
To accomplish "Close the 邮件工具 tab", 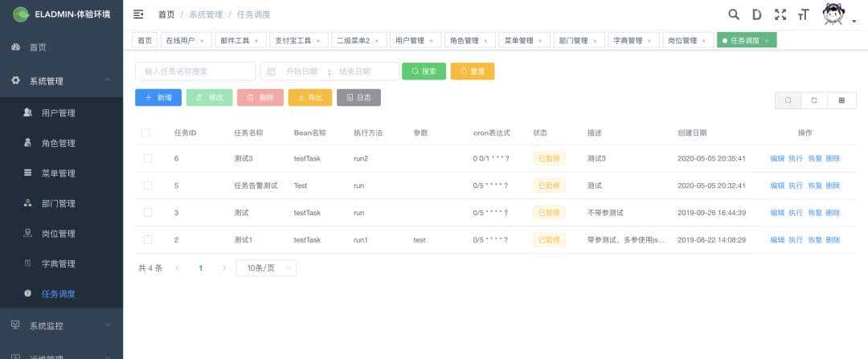I will tap(257, 41).
